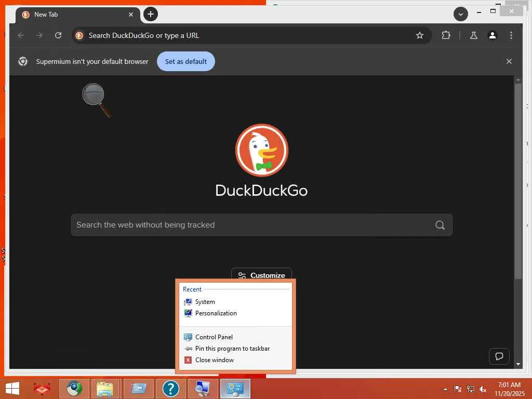The width and height of the screenshot is (532, 399).
Task: Select the New Tab tab
Action: (78, 15)
